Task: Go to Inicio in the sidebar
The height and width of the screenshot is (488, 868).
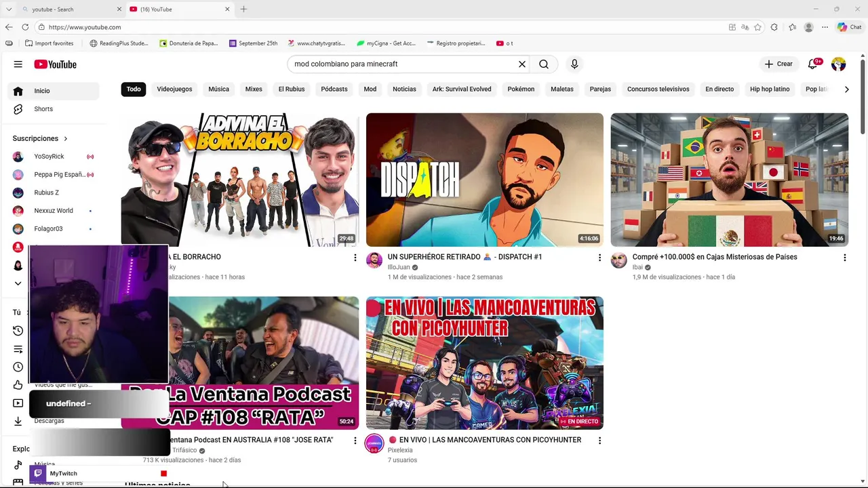Action: [x=54, y=91]
